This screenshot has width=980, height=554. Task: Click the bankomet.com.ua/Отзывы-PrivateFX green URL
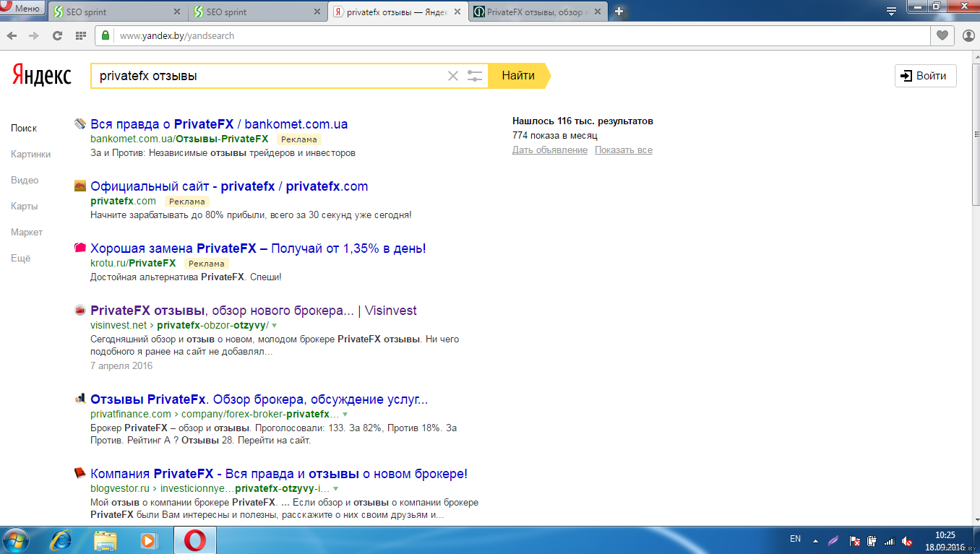coord(179,139)
